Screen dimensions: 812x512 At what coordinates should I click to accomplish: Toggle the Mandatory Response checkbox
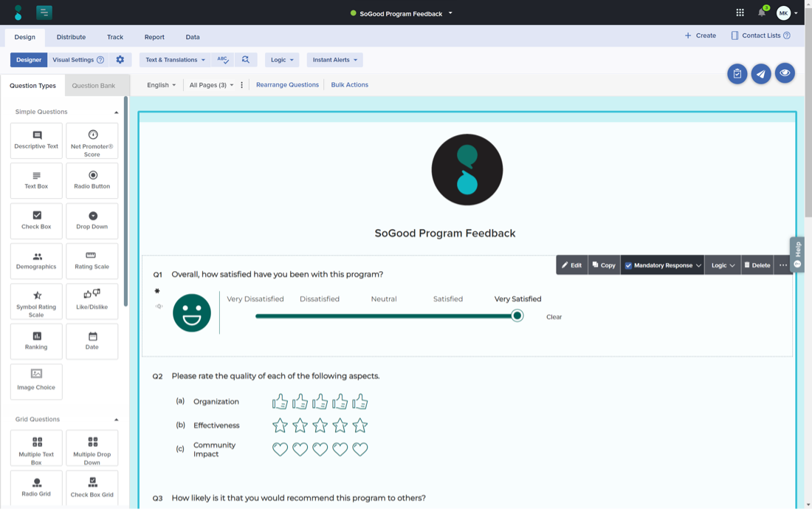(x=628, y=265)
